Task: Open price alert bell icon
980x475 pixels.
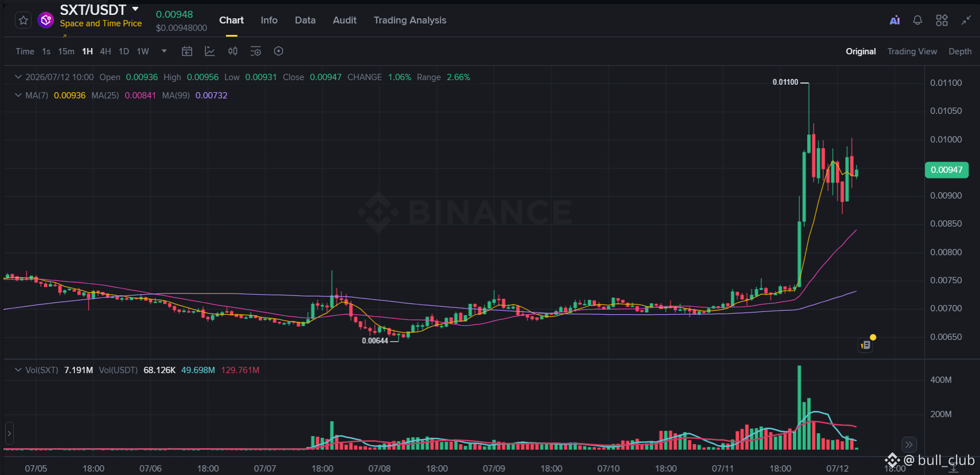Action: (x=918, y=21)
